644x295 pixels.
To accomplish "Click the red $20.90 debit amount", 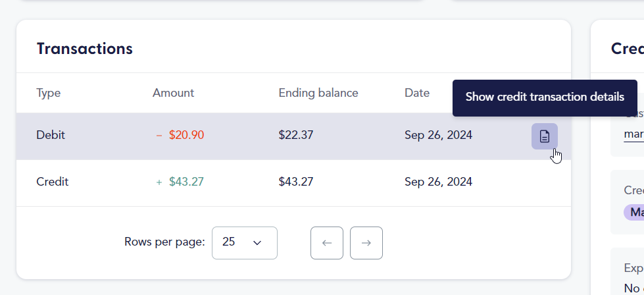I will (x=186, y=135).
